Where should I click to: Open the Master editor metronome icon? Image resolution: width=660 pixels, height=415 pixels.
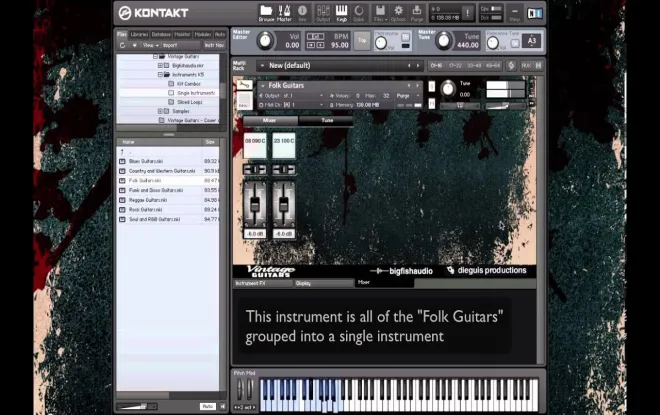point(284,13)
